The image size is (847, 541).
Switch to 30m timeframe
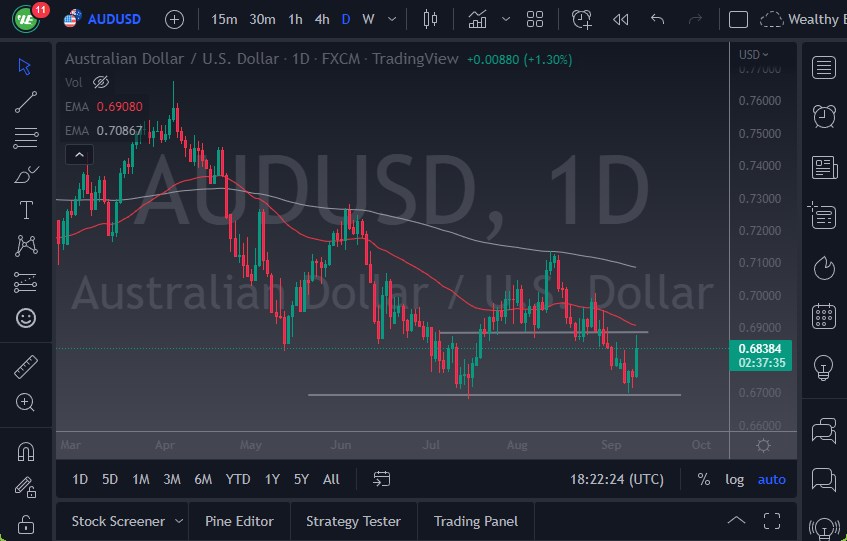[x=262, y=19]
